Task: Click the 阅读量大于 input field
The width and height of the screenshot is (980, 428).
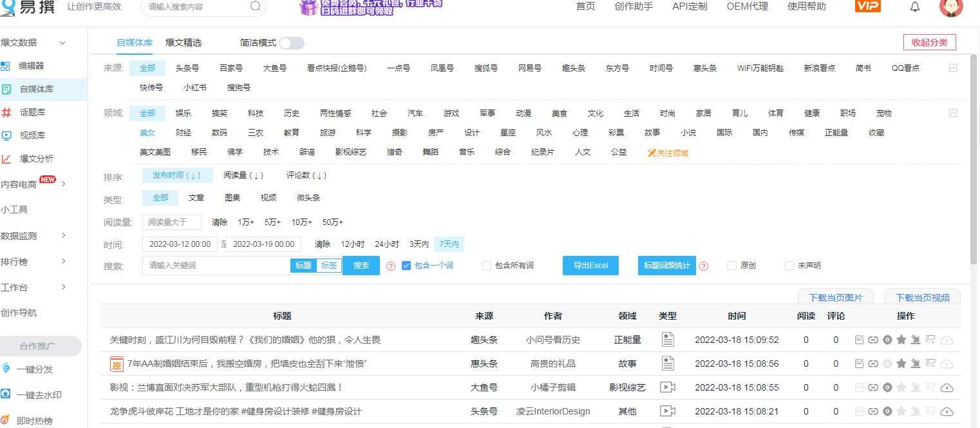Action: 172,222
